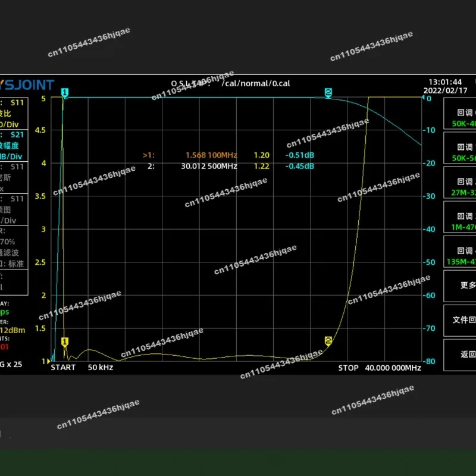Select the yellow S11 SWR trace panel

tap(14, 113)
